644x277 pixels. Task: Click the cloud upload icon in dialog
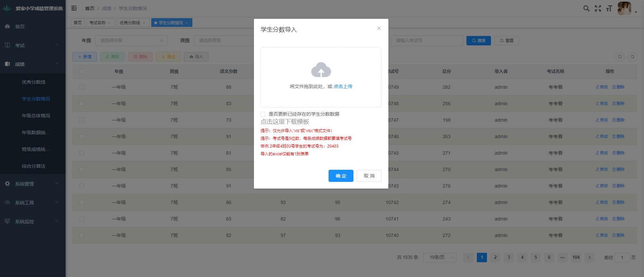(321, 70)
